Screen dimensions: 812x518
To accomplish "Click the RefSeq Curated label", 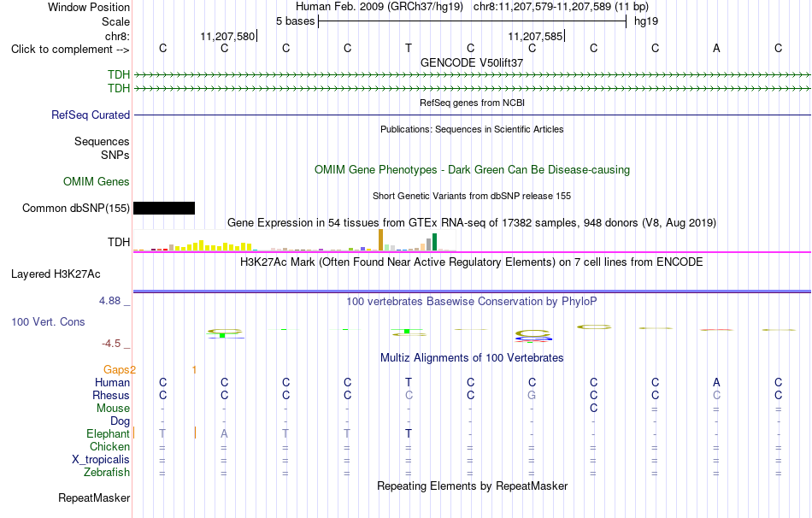I will click(91, 115).
